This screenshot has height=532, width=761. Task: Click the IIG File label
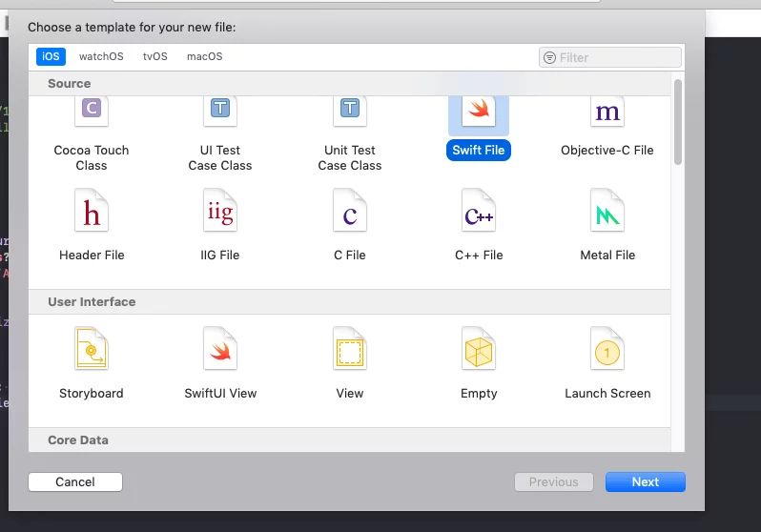[220, 256]
